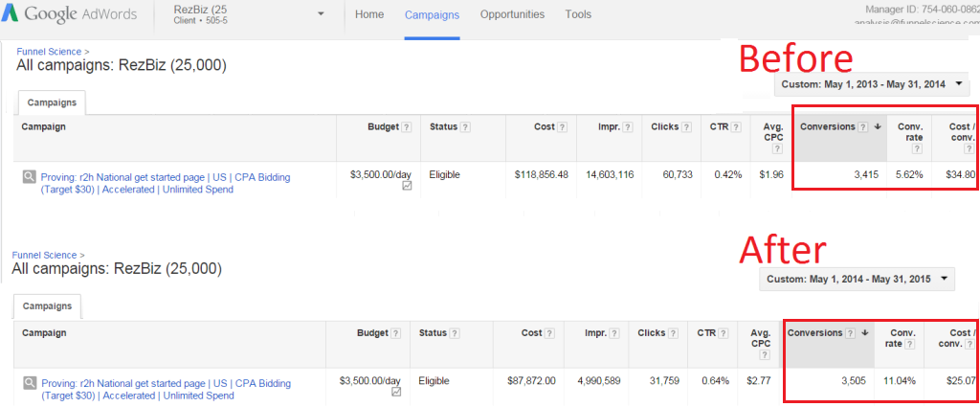Open Conversions help icon in 2013-2014 report

[x=863, y=127]
